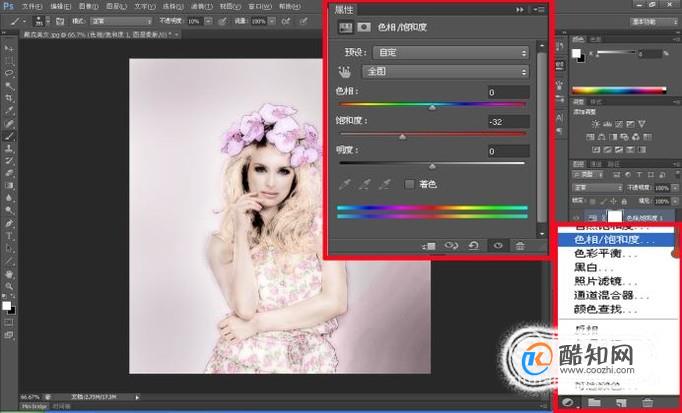Open layer blend mode dropdown
The image size is (682, 413).
click(597, 188)
